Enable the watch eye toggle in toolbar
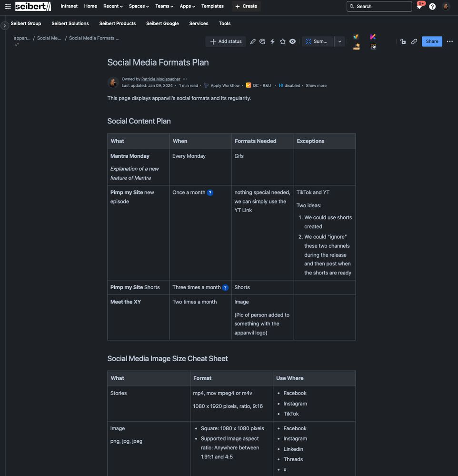The image size is (458, 476). (x=292, y=41)
